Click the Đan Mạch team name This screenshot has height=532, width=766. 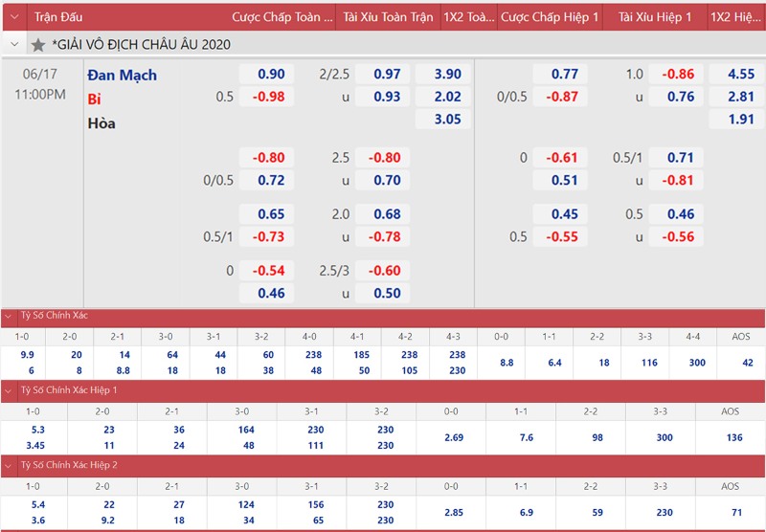click(122, 75)
